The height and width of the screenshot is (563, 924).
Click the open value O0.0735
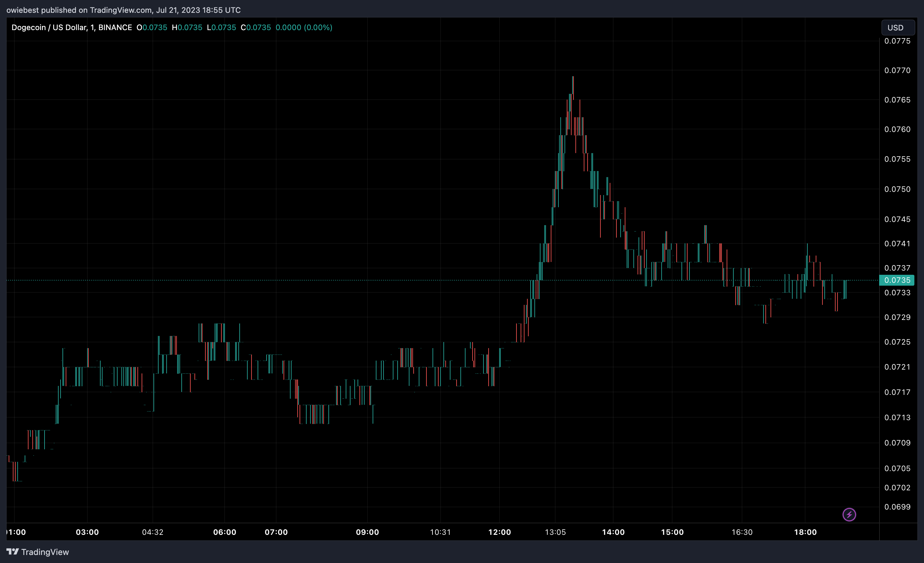(x=152, y=27)
